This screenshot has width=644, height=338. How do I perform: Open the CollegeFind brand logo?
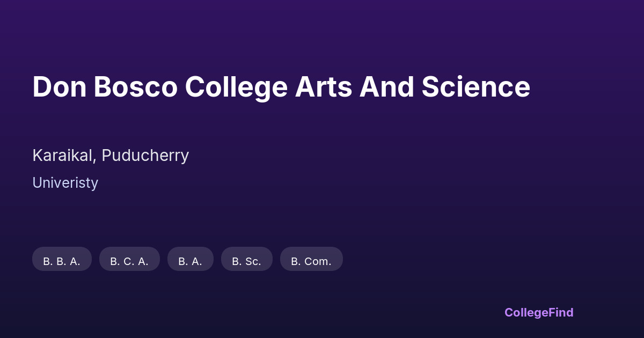538,312
